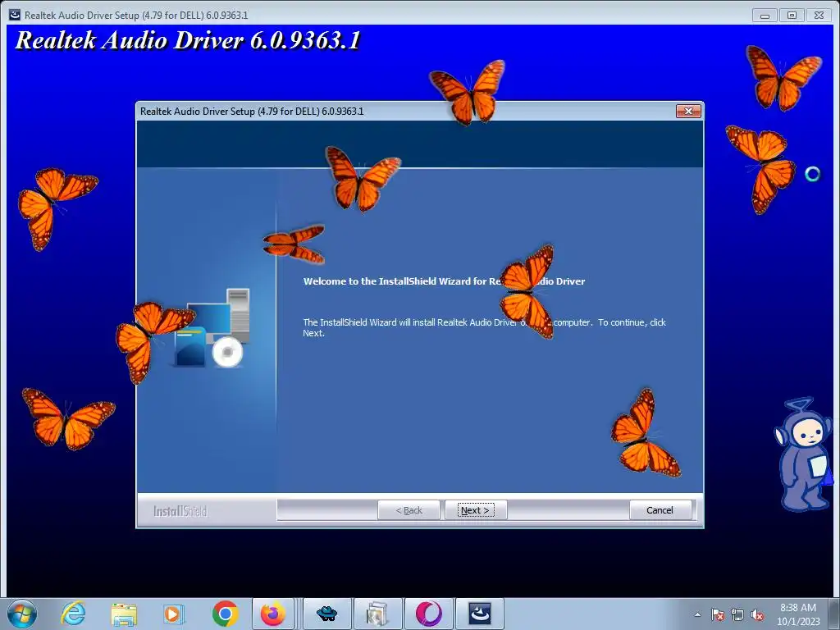Open the Windows Start menu
The image size is (840, 630).
(x=22, y=614)
